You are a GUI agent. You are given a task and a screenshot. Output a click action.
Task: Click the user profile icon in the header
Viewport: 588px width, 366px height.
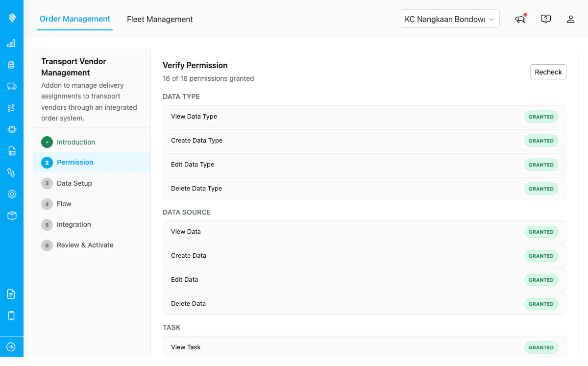(570, 19)
